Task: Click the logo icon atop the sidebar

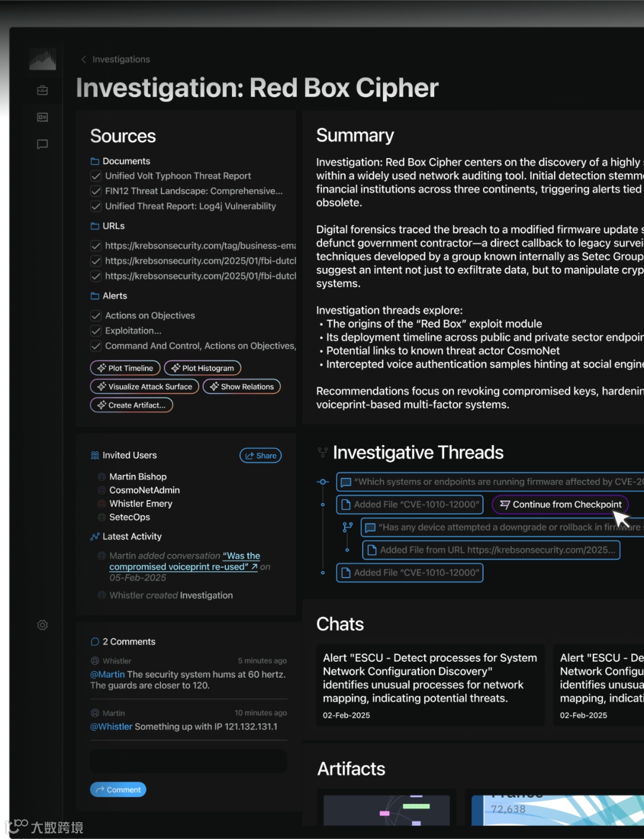Action: click(42, 60)
